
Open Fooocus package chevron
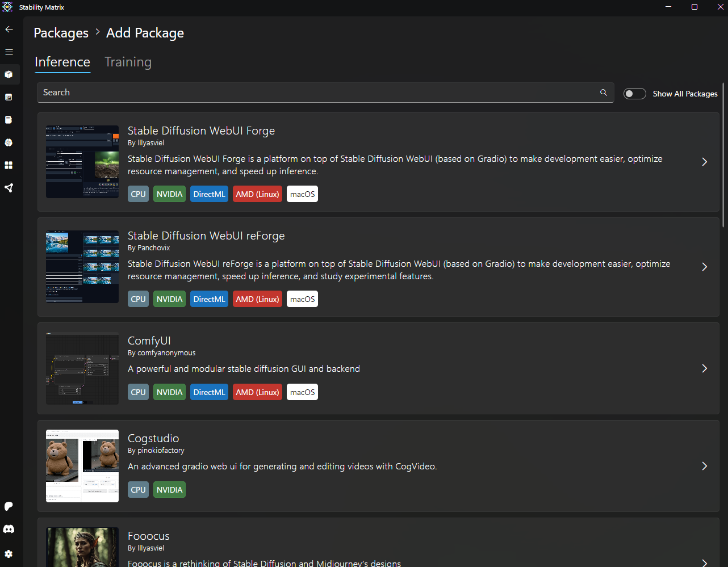704,562
